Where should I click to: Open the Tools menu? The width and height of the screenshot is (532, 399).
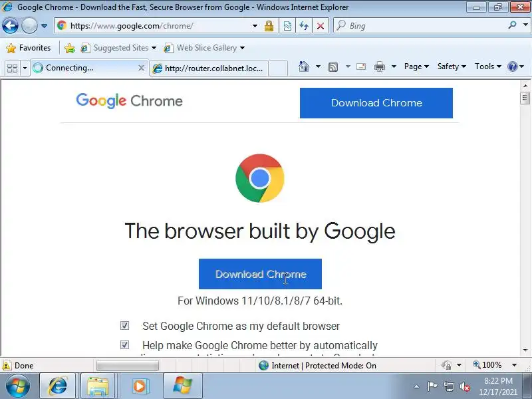487,66
